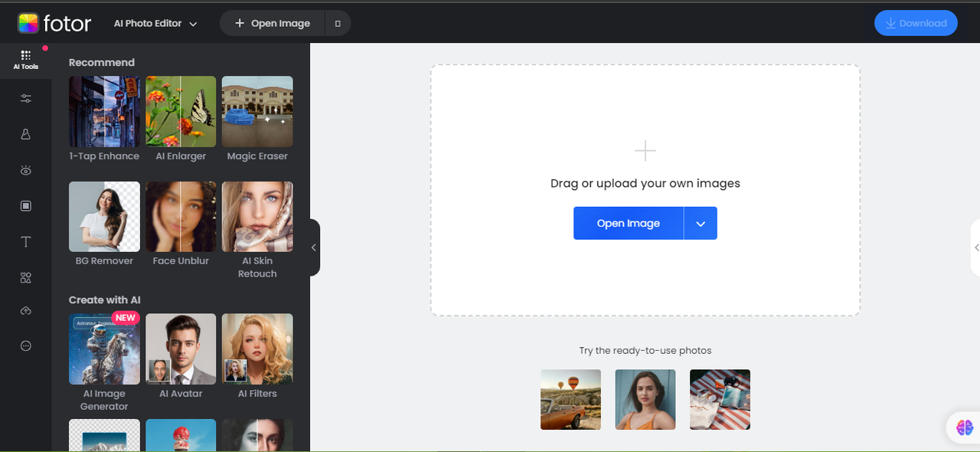Open the Effects flask sidebar icon

click(26, 134)
